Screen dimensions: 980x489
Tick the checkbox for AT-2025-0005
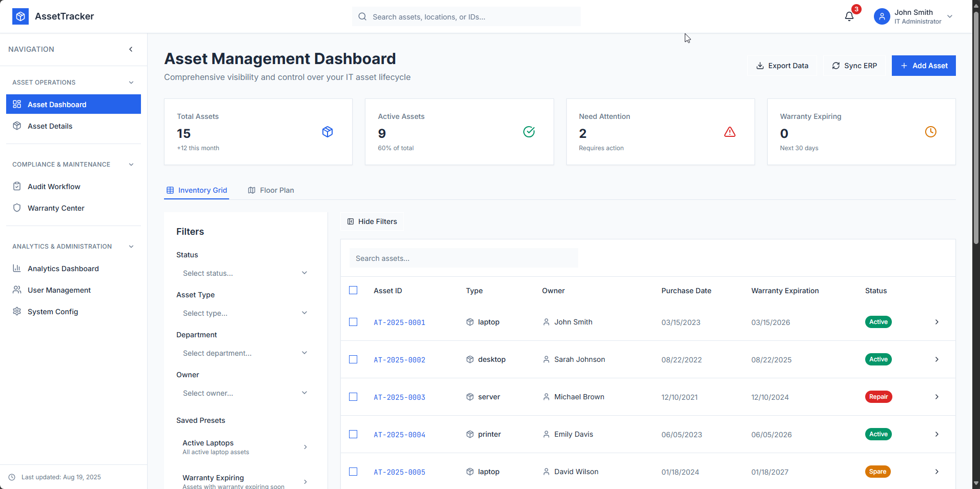click(353, 472)
